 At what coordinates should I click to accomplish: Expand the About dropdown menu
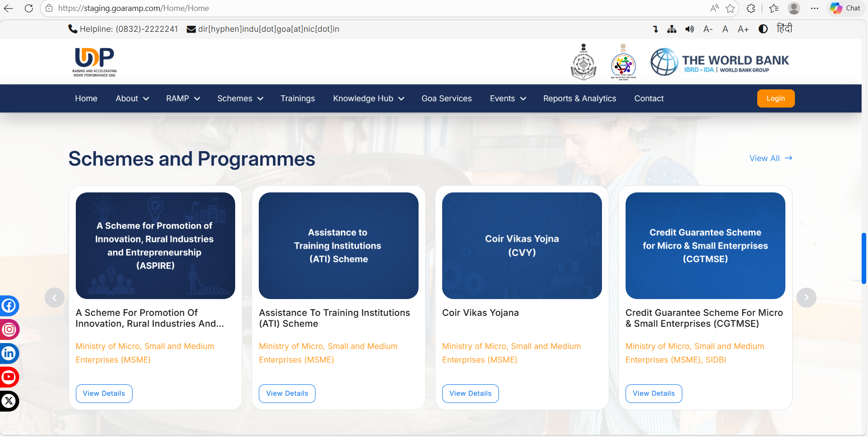(132, 98)
